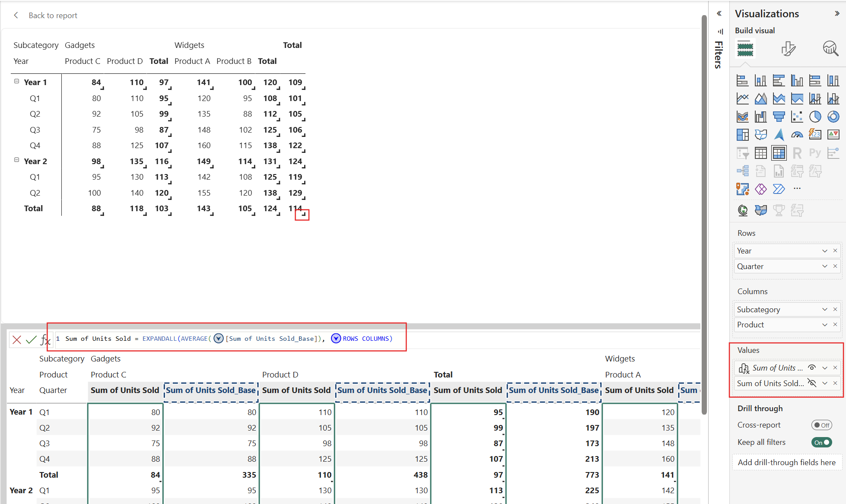Expand the Filters pane
This screenshot has width=846, height=504.
click(x=719, y=13)
